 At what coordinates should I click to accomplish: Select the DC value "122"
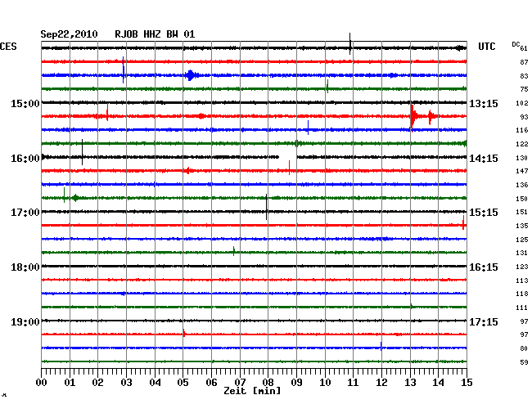click(522, 144)
